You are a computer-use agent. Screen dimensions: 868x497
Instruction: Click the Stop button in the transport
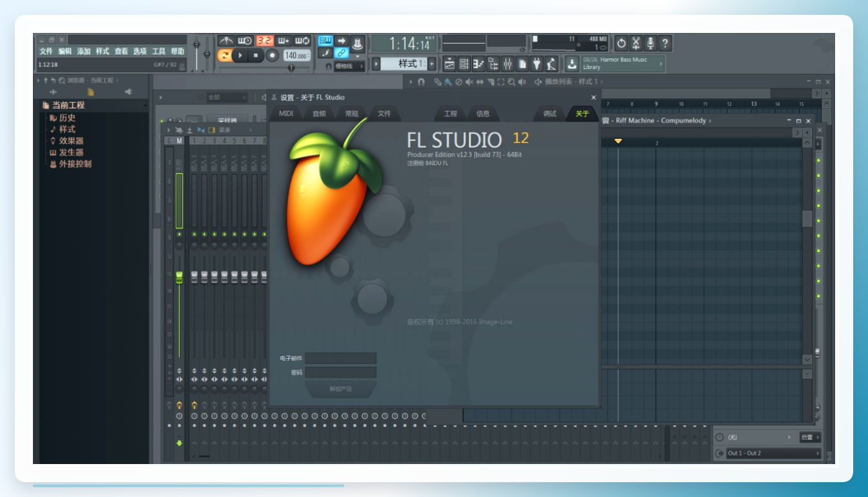(x=256, y=56)
